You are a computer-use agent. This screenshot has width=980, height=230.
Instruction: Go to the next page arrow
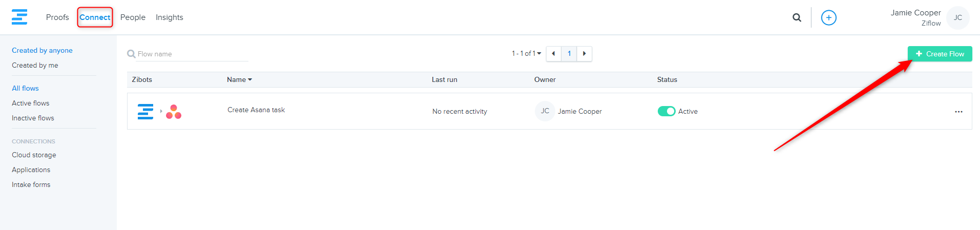(x=584, y=54)
